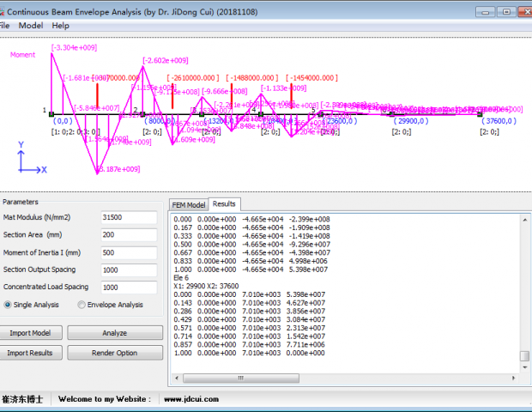Maximize the application window
Viewport: 532px width, 412px height.
point(505,11)
